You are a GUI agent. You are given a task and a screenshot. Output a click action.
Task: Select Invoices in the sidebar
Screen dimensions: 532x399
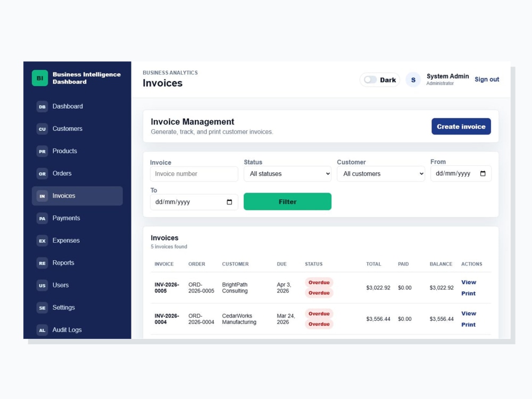[77, 196]
